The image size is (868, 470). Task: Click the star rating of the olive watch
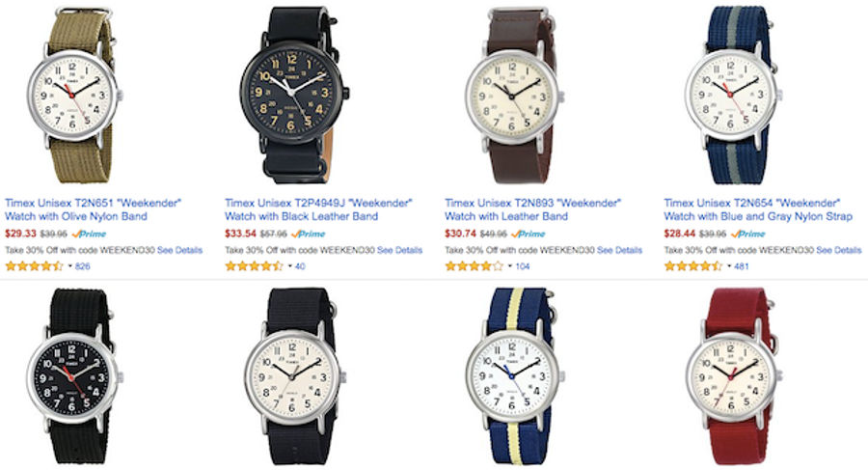[x=35, y=266]
